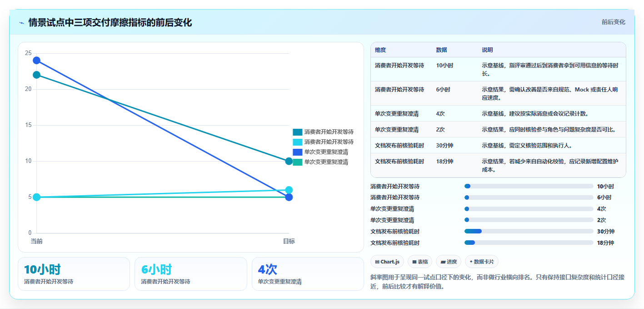
Task: Click the light cyan data point at value 6
Action: coord(289,190)
